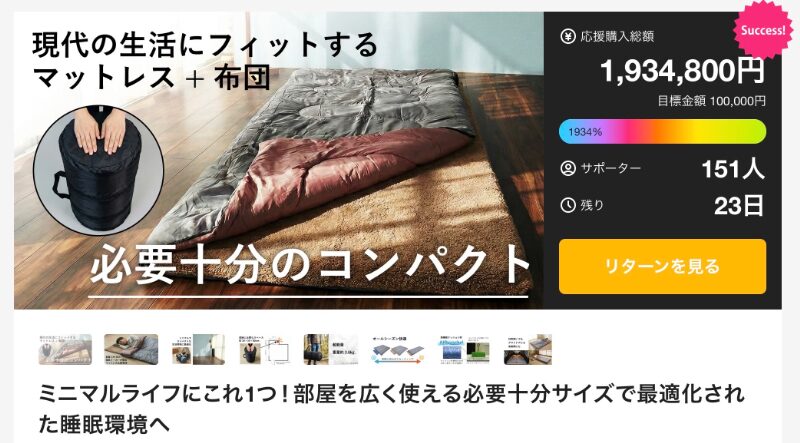
Task: Select the オールシーズン快適 thumbnail with three mats
Action: click(x=397, y=349)
